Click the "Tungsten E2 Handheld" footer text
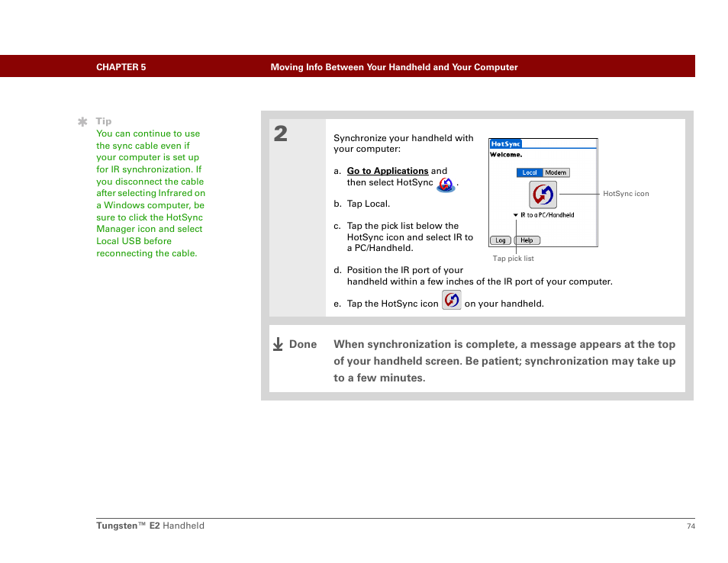Screen dimensions: 728x563 150,526
